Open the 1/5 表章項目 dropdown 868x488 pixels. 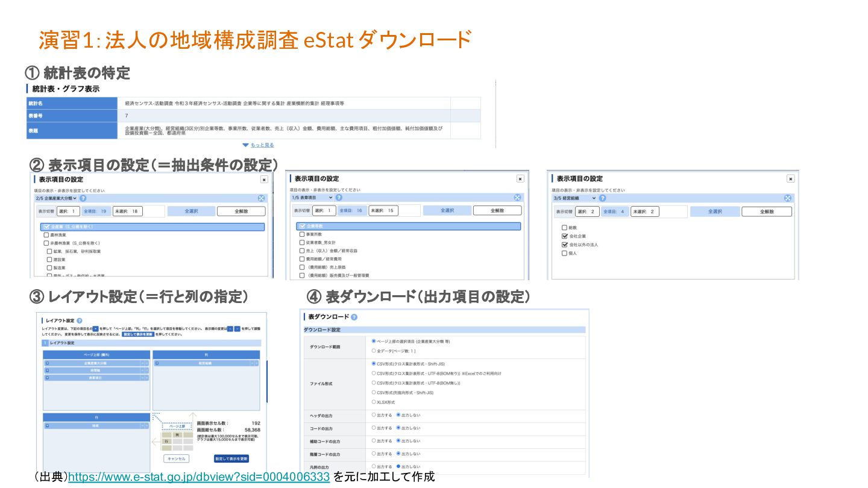click(x=312, y=198)
